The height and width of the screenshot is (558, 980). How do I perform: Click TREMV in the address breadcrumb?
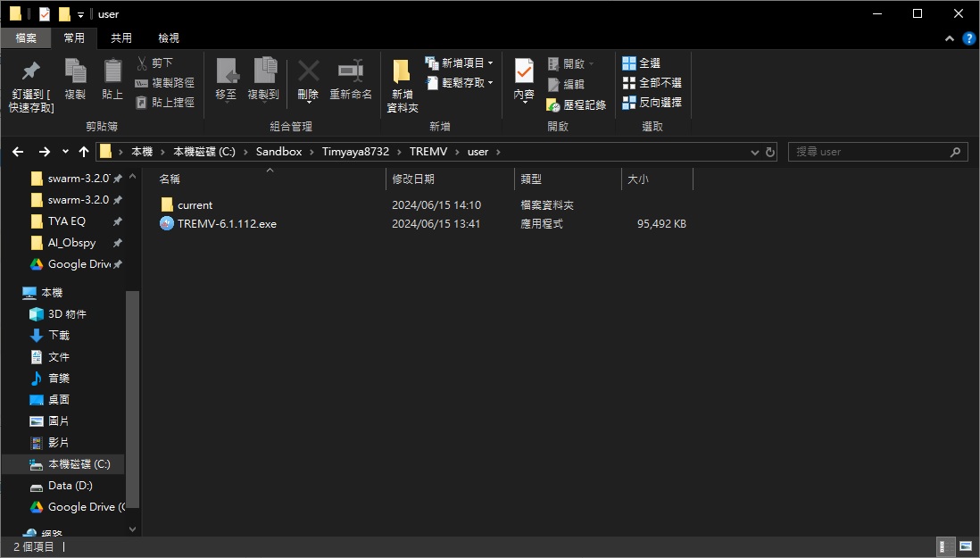click(x=428, y=152)
